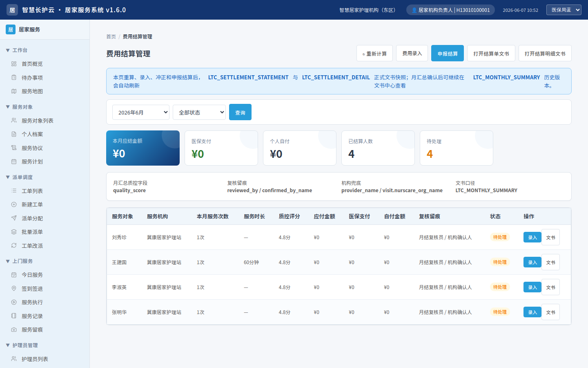This screenshot has width=588, height=368.
Task: Click the 本月应结金额 summary card
Action: [143, 148]
